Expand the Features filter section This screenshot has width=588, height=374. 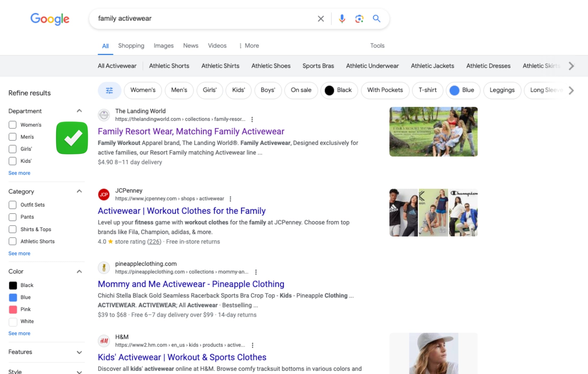[x=79, y=352]
